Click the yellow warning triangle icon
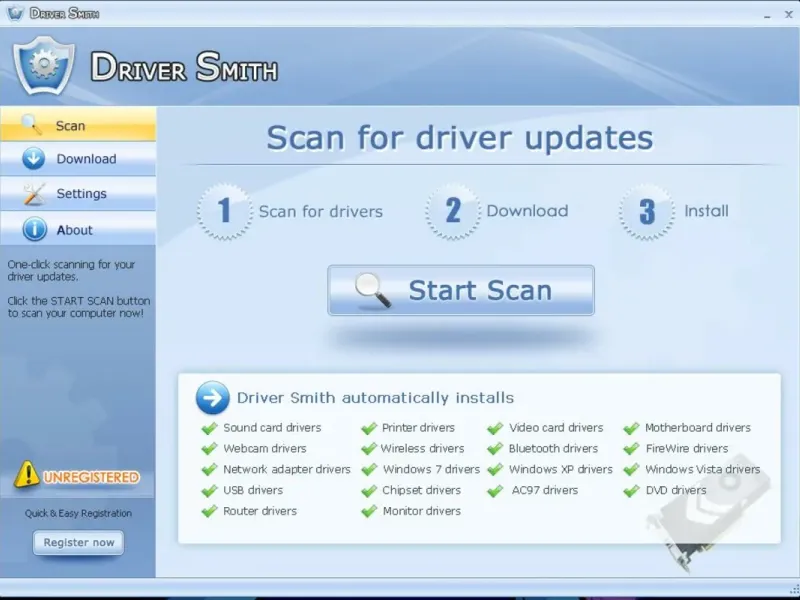The image size is (800, 600). pos(27,474)
